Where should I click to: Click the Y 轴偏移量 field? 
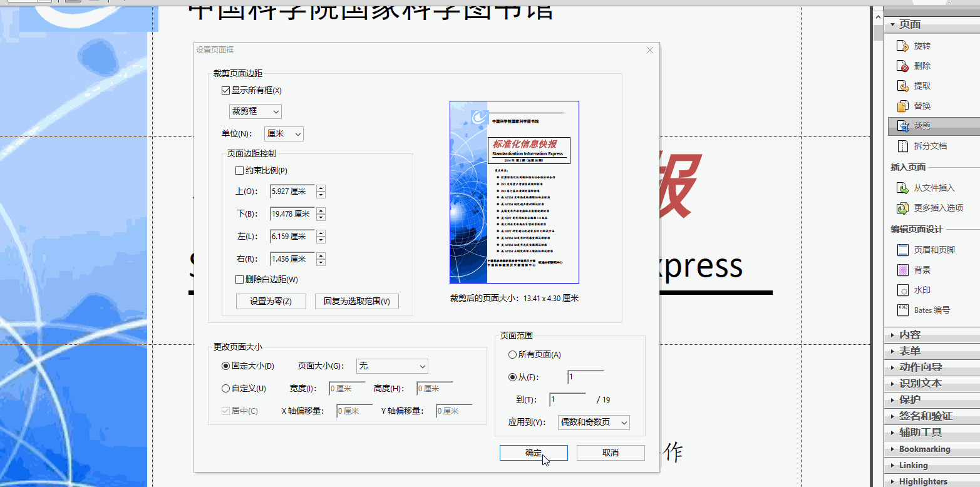pyautogui.click(x=454, y=411)
